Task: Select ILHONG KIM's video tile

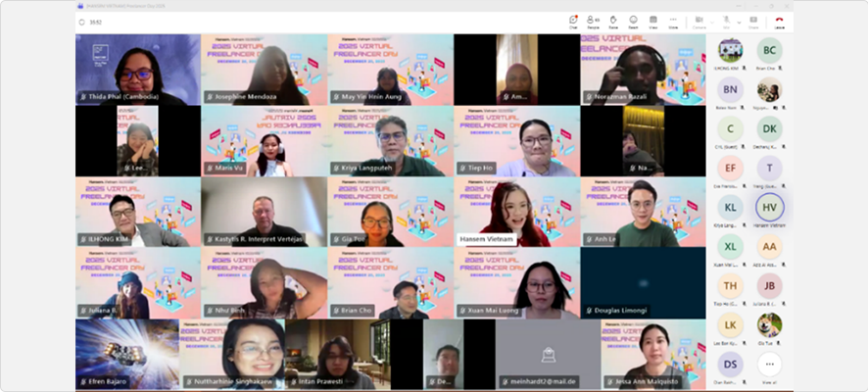Action: (x=138, y=212)
